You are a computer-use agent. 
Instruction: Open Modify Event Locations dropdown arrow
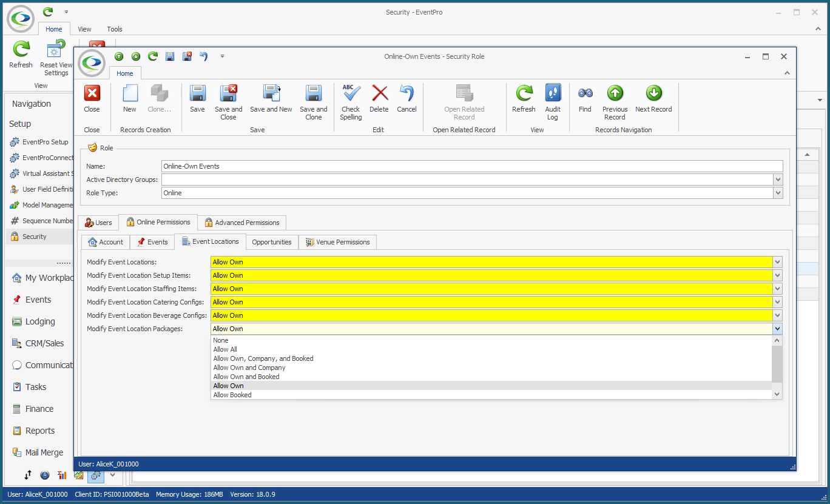click(x=778, y=262)
